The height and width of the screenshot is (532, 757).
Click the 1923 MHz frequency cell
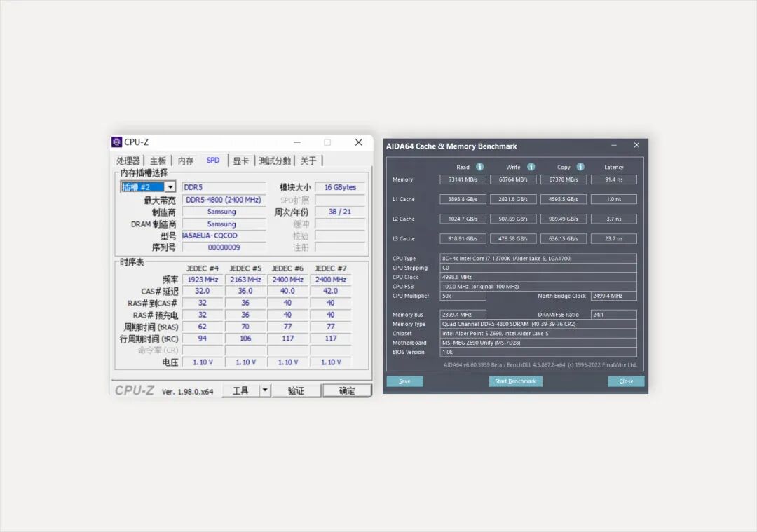pyautogui.click(x=203, y=280)
